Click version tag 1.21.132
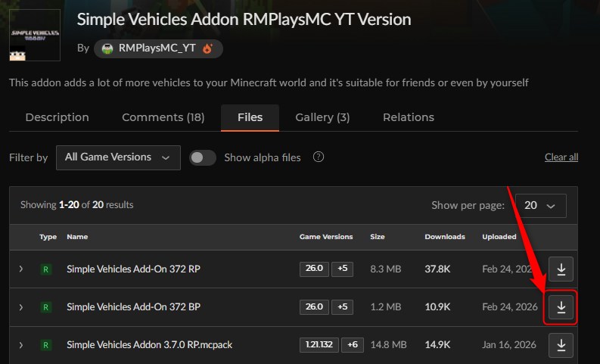Screen dimensions: 600x364 319,345
